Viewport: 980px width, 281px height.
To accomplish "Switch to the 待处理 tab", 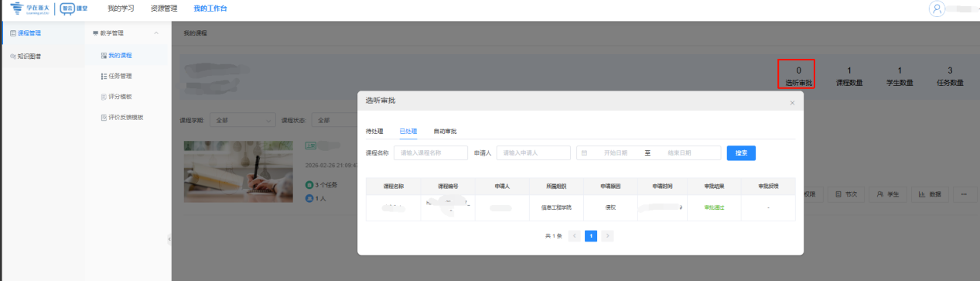I will click(x=374, y=132).
